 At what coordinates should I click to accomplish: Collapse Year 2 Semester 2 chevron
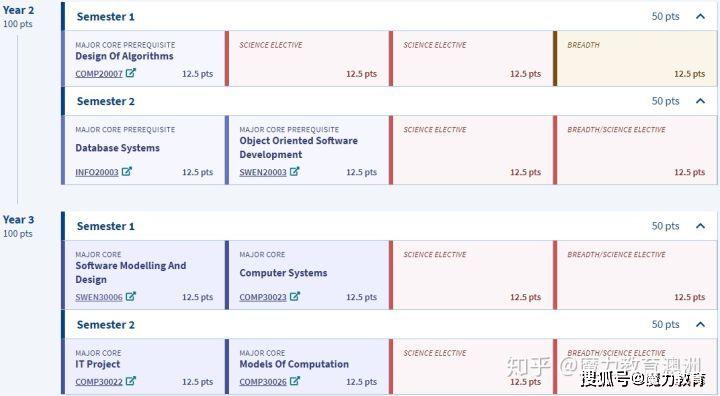coord(700,101)
